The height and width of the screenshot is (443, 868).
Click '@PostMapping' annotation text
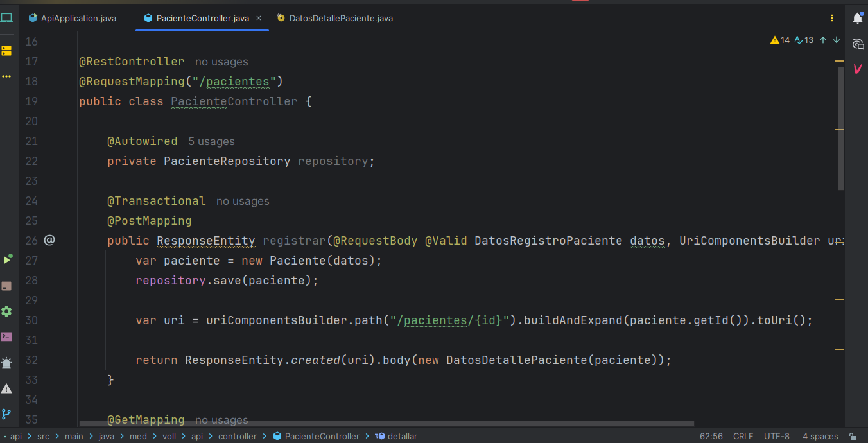point(150,221)
